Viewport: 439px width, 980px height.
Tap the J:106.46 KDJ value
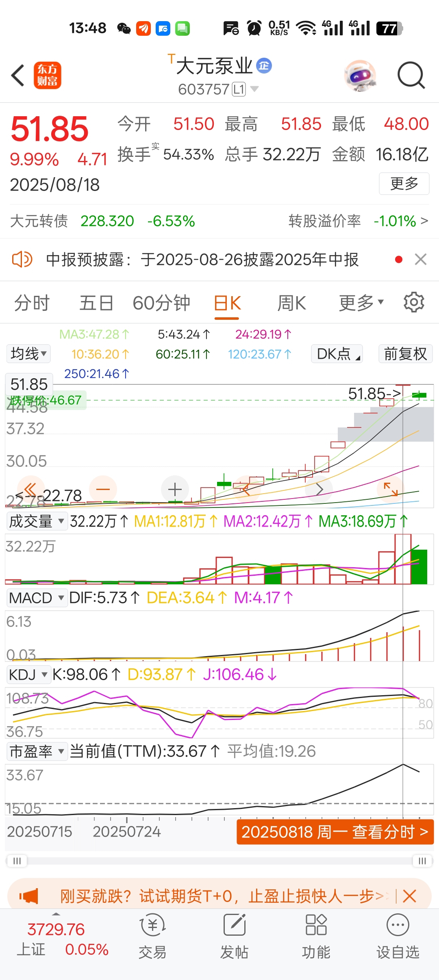click(240, 674)
